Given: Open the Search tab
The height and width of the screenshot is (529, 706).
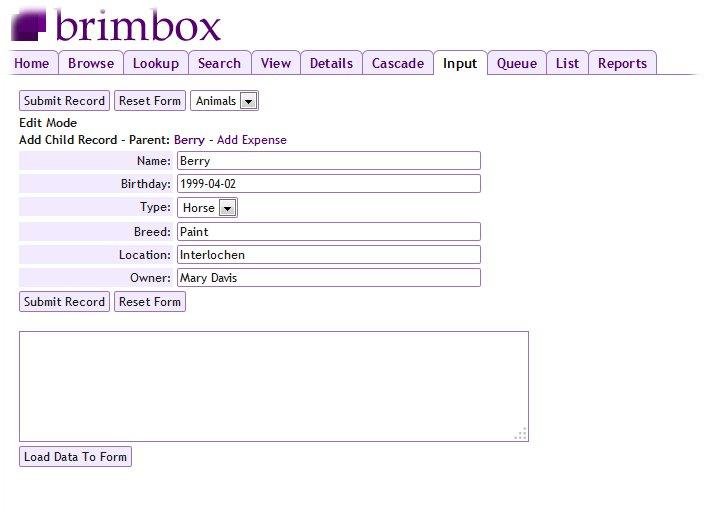Looking at the screenshot, I should [x=219, y=63].
